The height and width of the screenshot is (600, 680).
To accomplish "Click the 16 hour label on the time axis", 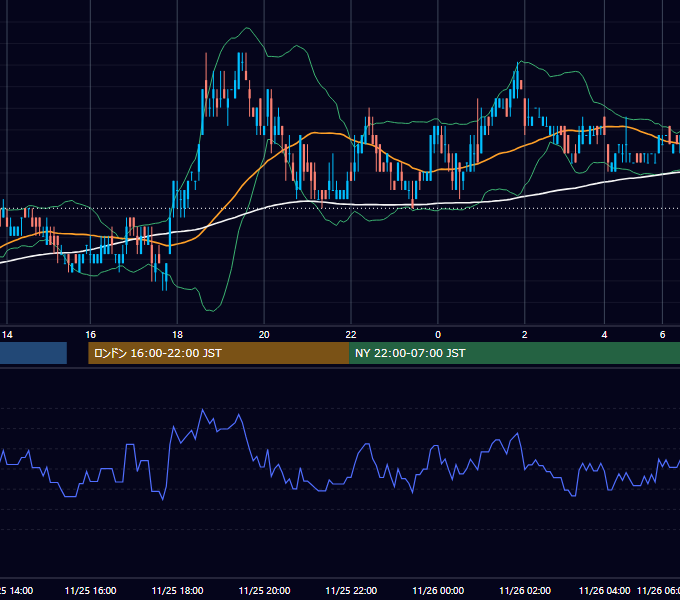I will [90, 335].
